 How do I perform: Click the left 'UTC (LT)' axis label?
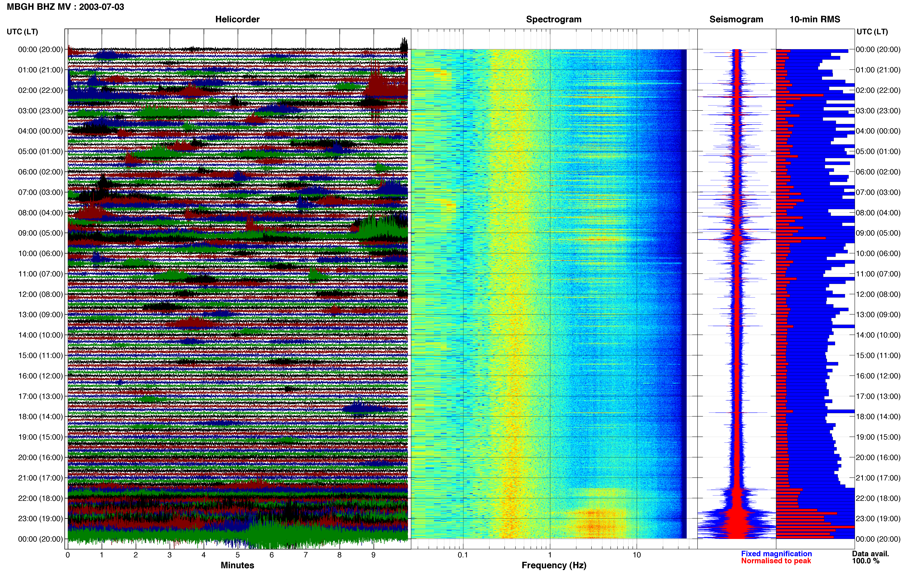22,32
